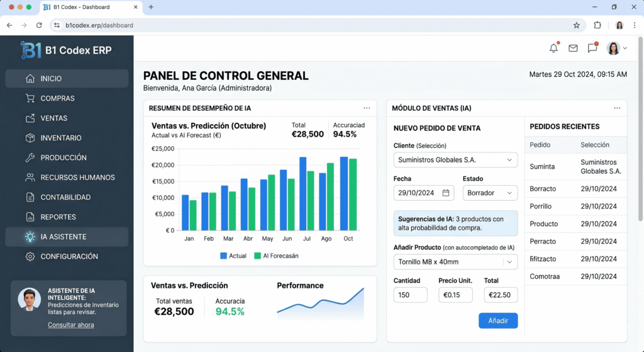Click the Sugerencias de IA banner
Viewport: 644px width, 352px height.
click(x=455, y=224)
